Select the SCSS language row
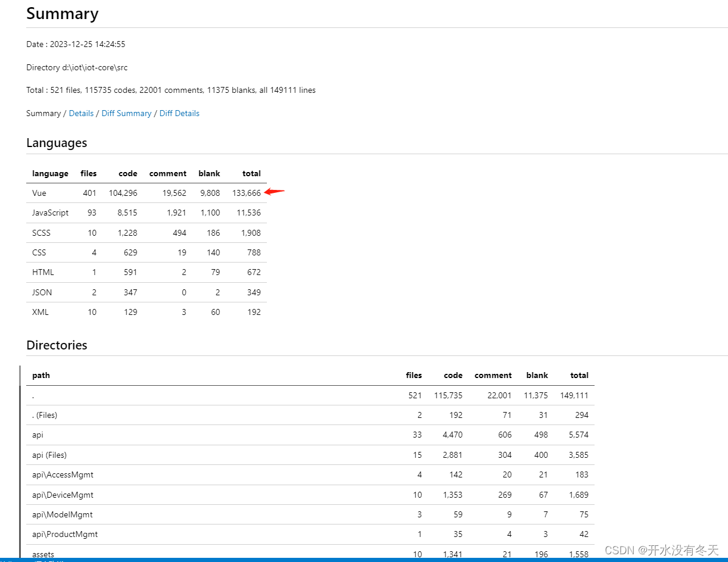The width and height of the screenshot is (728, 562). pyautogui.click(x=147, y=233)
